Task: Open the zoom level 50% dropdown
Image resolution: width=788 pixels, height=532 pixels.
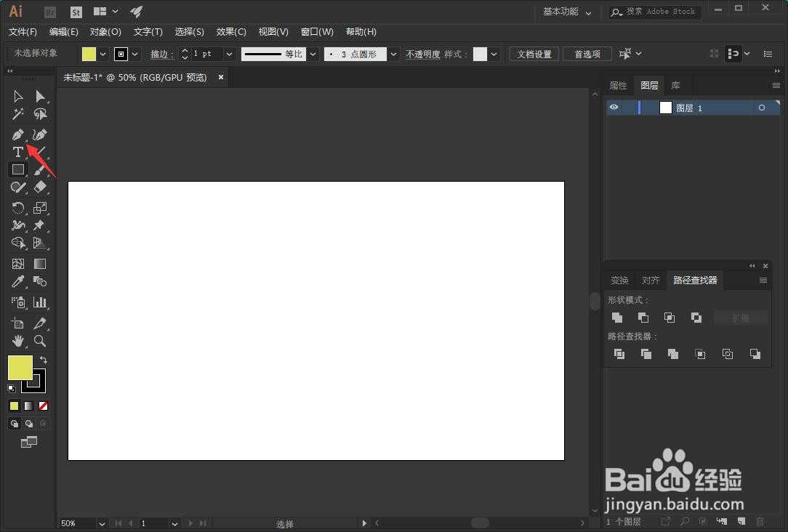Action: (x=102, y=523)
